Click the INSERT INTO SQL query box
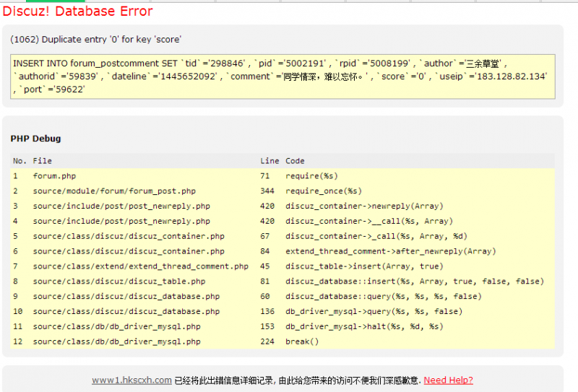 point(282,77)
